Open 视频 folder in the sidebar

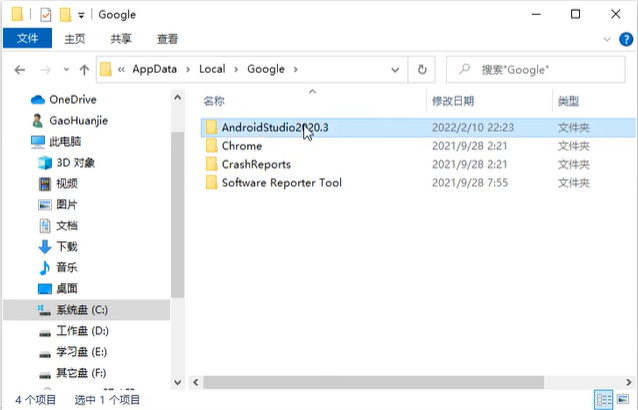point(66,184)
